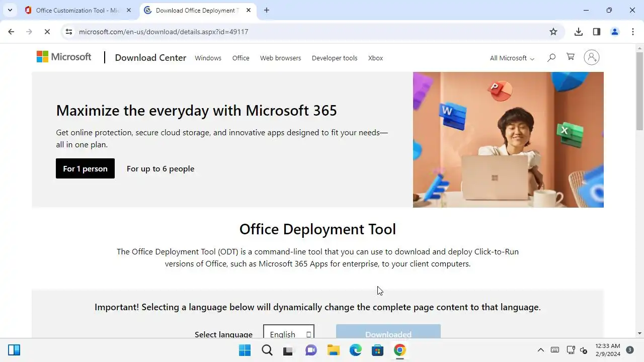Open Chrome downloads icon
644x362 pixels.
pos(579,32)
